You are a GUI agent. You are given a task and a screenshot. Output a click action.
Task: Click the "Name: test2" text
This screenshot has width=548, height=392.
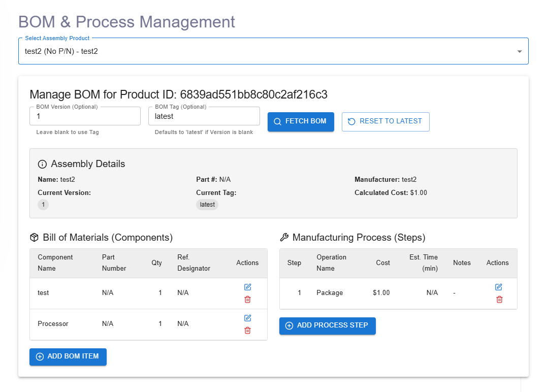click(56, 180)
